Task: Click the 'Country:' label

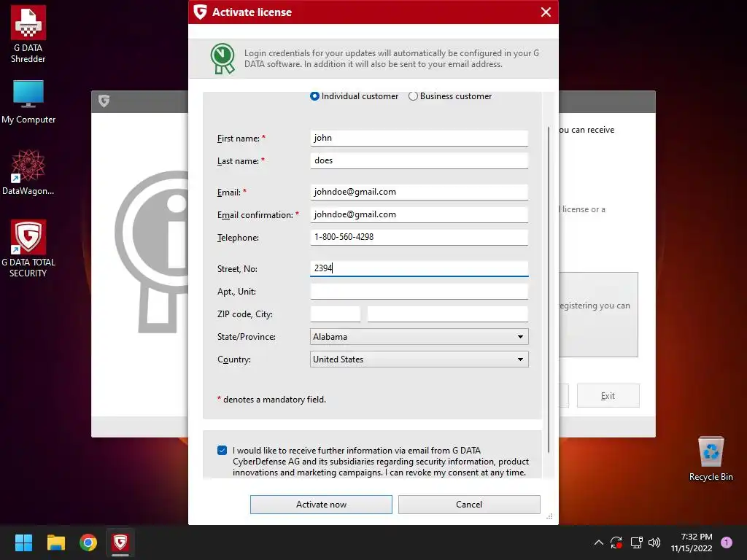Action: click(234, 359)
